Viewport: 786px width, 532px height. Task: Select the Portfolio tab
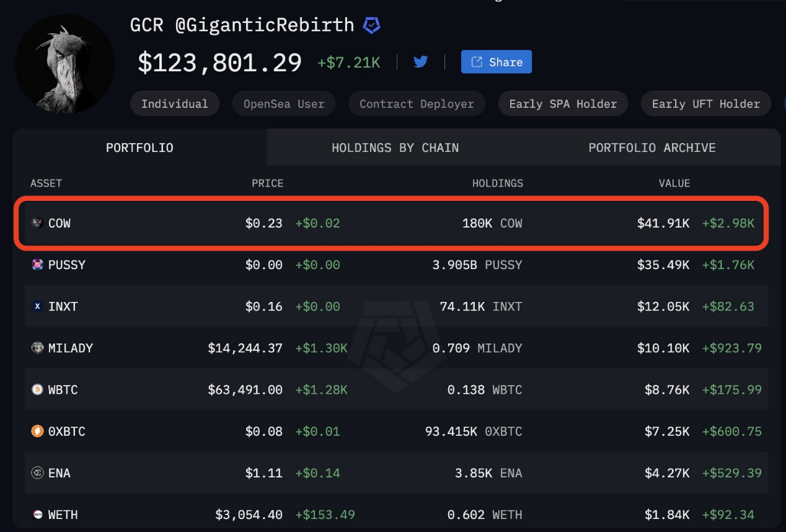(139, 148)
